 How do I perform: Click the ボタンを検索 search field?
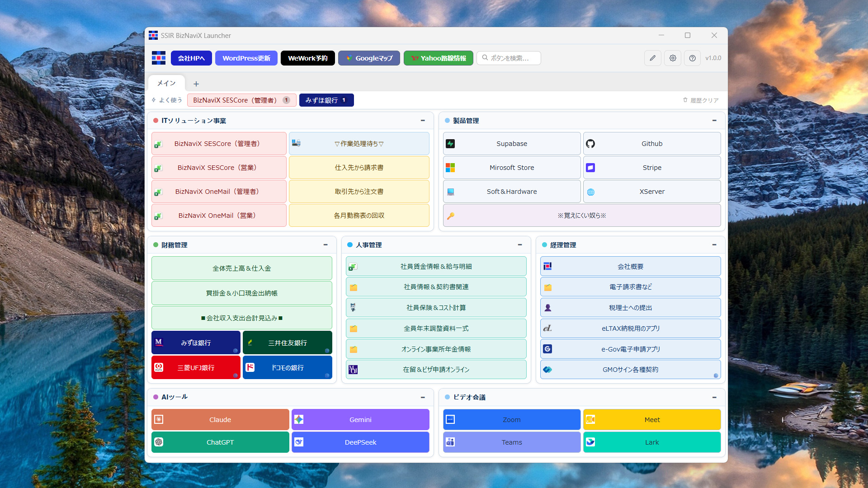pyautogui.click(x=509, y=58)
